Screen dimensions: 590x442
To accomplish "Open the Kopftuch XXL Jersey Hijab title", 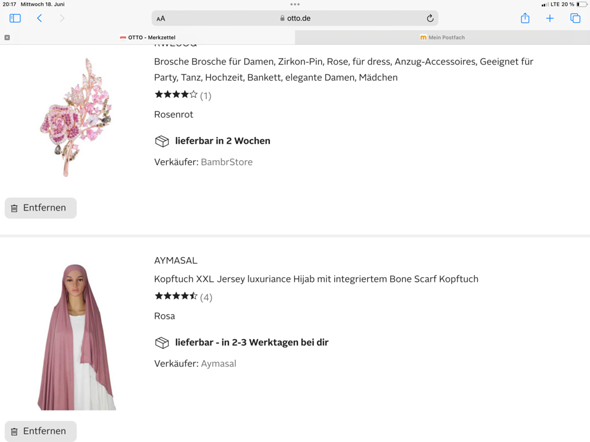I will tap(316, 279).
